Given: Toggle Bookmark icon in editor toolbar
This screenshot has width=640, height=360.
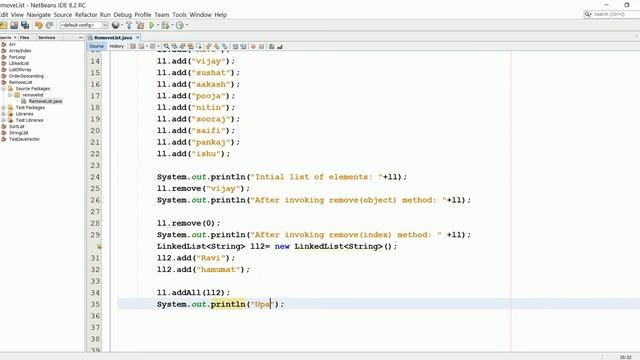Looking at the screenshot, I should [x=224, y=47].
